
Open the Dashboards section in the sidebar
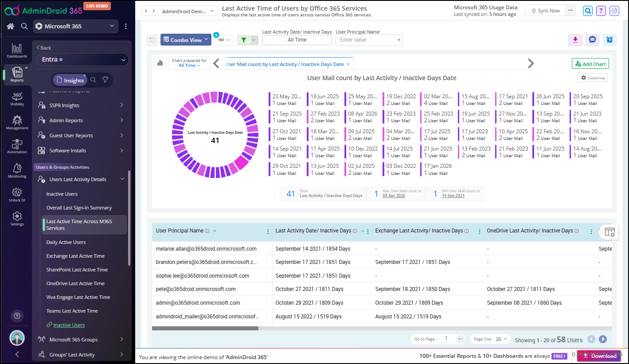point(17,51)
